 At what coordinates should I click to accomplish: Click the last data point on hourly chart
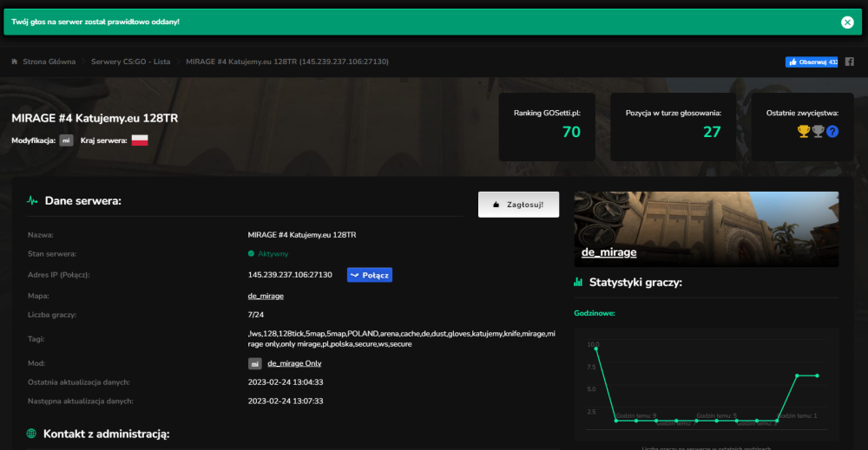click(x=817, y=376)
